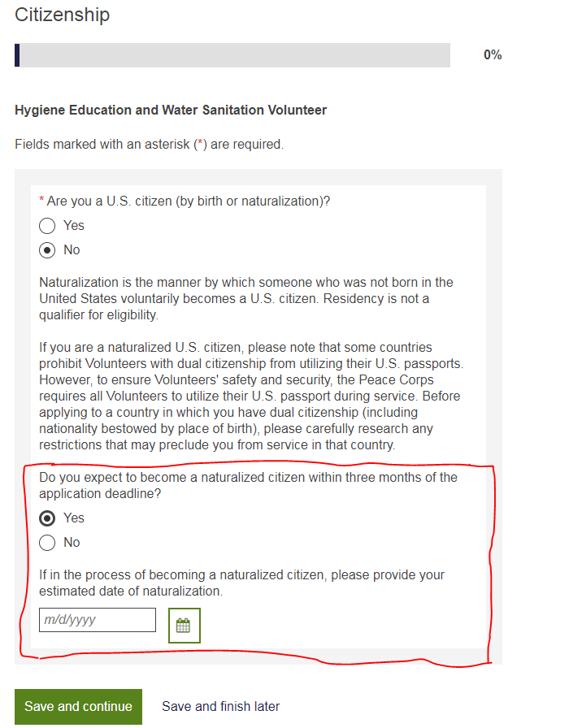
Task: Open the calendar date picker icon
Action: 185,626
